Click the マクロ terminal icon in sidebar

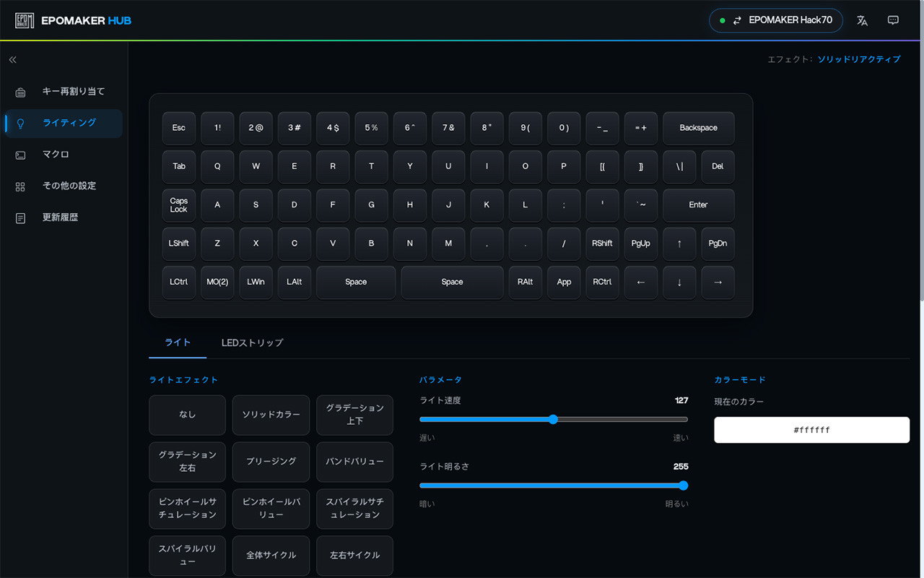click(20, 155)
